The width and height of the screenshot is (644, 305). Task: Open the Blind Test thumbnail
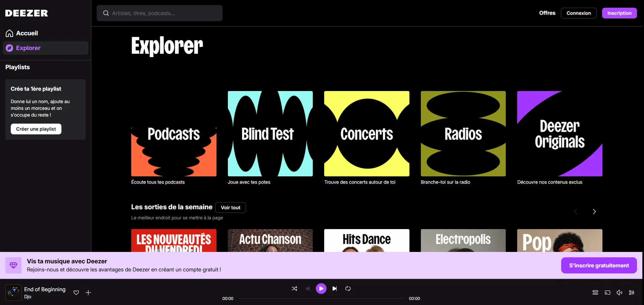pyautogui.click(x=270, y=133)
